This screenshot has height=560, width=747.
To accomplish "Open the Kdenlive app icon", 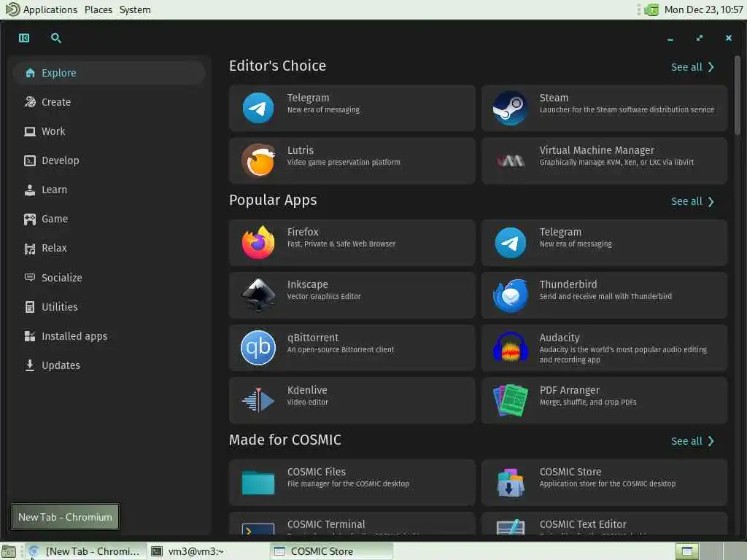I will point(258,400).
